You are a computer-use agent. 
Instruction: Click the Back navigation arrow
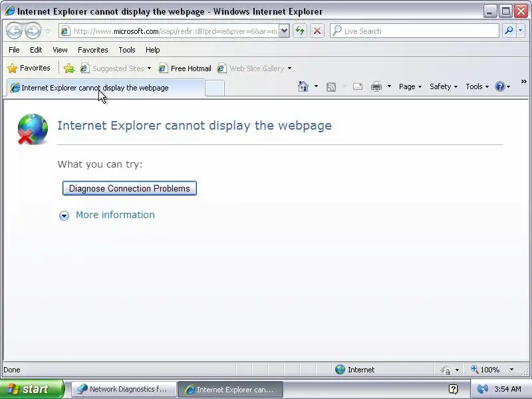click(14, 31)
